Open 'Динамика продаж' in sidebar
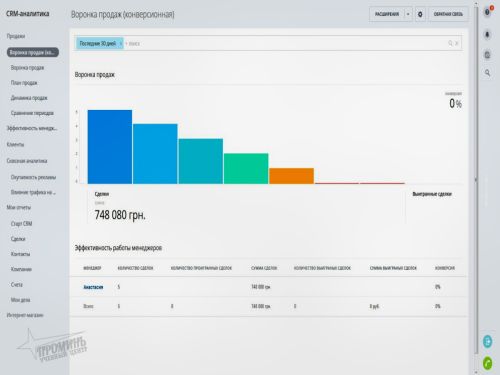Viewport: 500px width, 375px height. [29, 98]
